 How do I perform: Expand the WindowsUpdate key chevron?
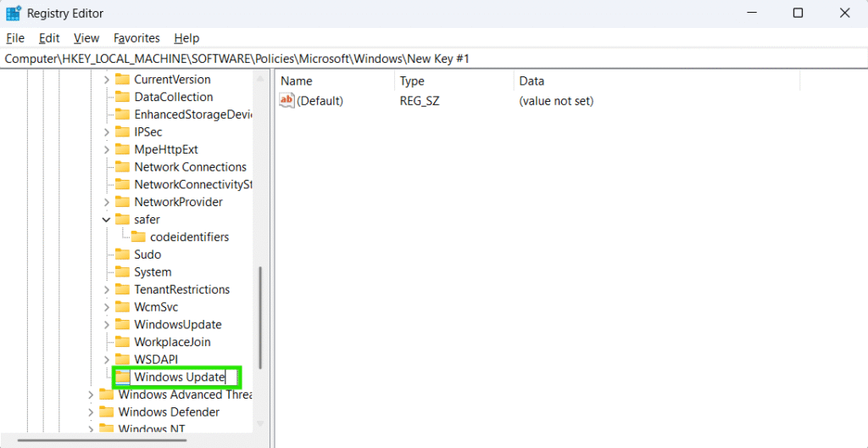point(106,325)
